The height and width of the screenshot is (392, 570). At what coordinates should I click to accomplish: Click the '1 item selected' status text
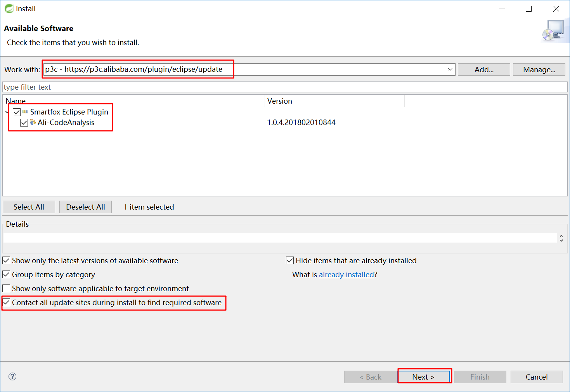coord(149,207)
